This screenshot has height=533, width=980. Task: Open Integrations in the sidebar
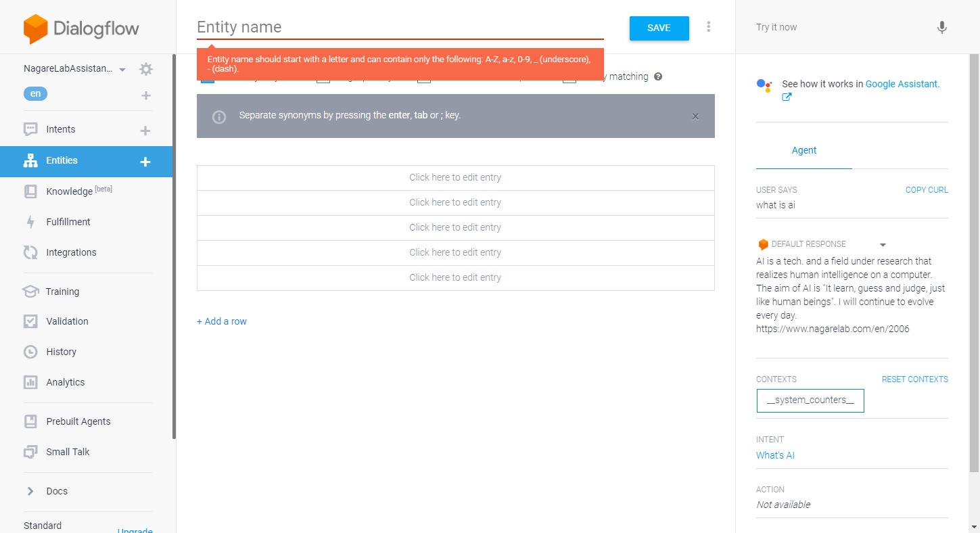(71, 252)
